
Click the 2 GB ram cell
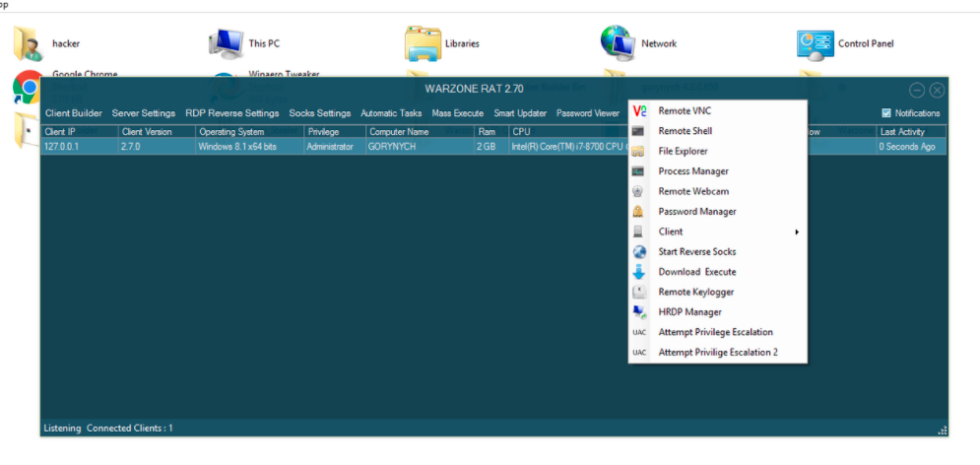click(491, 147)
